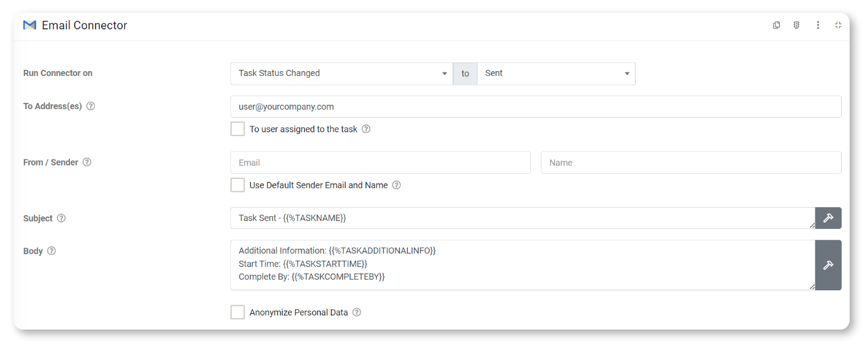Viewport: 868px width, 351px height.
Task: Open help for From / Sender
Action: click(87, 162)
